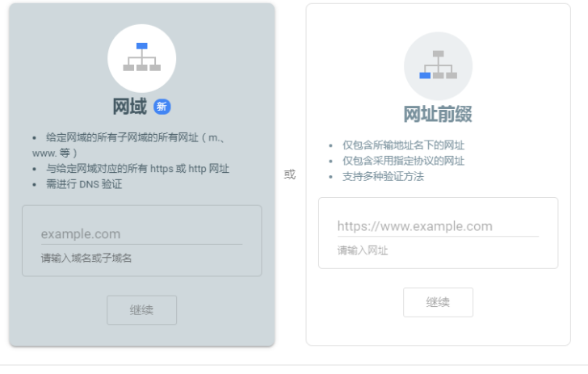Click text 与给定网域对应的所有 https 或 http 网址
This screenshot has height=374, width=588.
click(x=137, y=169)
